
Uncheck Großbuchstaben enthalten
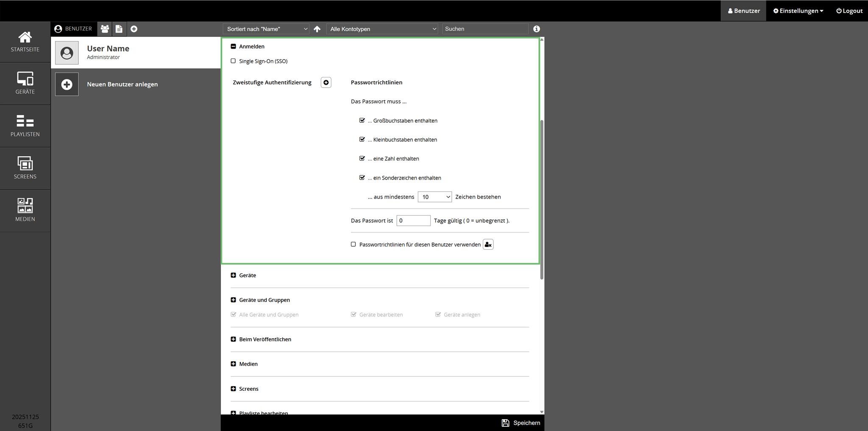[x=362, y=120]
